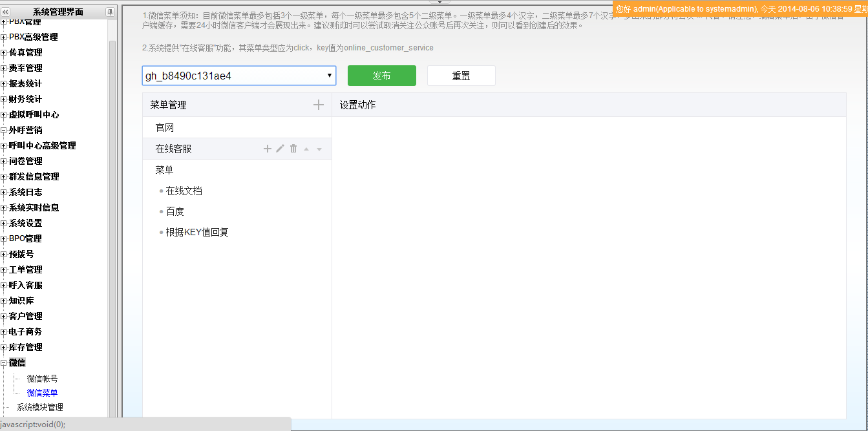
Task: Expand the 系统设置 tree node
Action: click(x=4, y=223)
